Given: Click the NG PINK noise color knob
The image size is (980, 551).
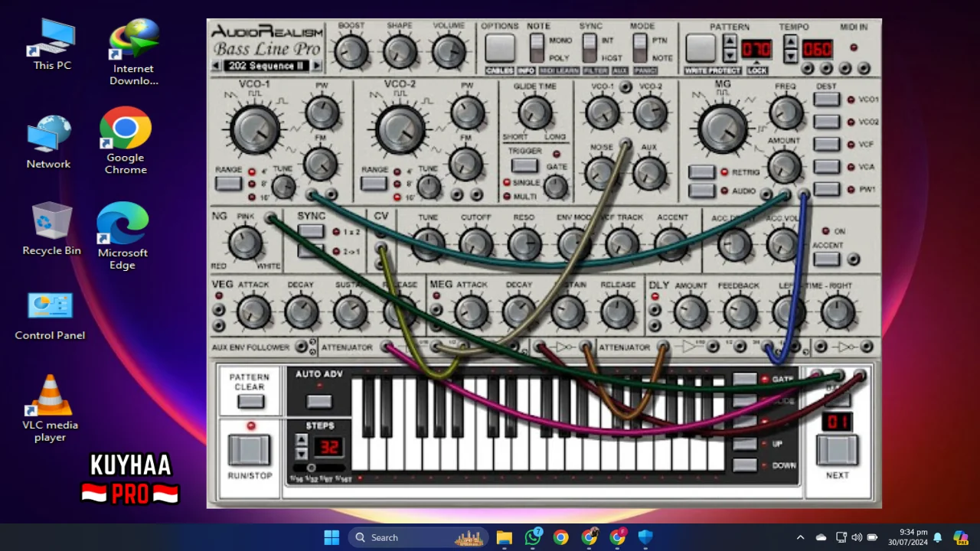Looking at the screenshot, I should pos(245,243).
